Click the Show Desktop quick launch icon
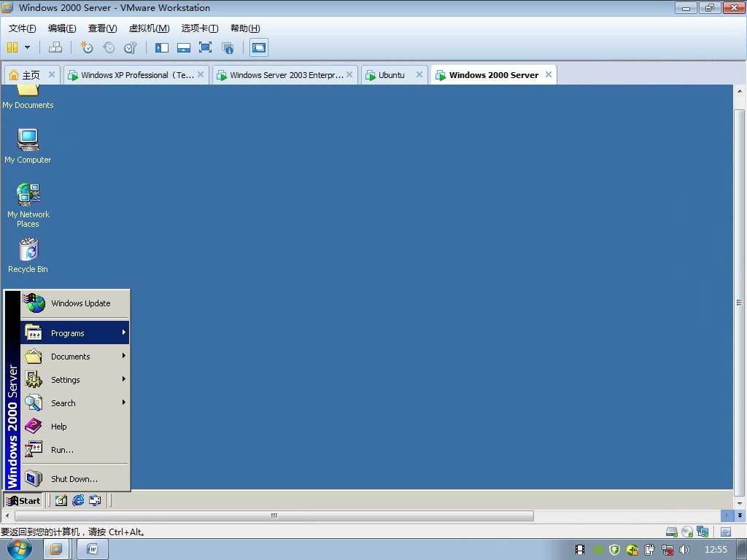The height and width of the screenshot is (560, 747). (x=61, y=500)
